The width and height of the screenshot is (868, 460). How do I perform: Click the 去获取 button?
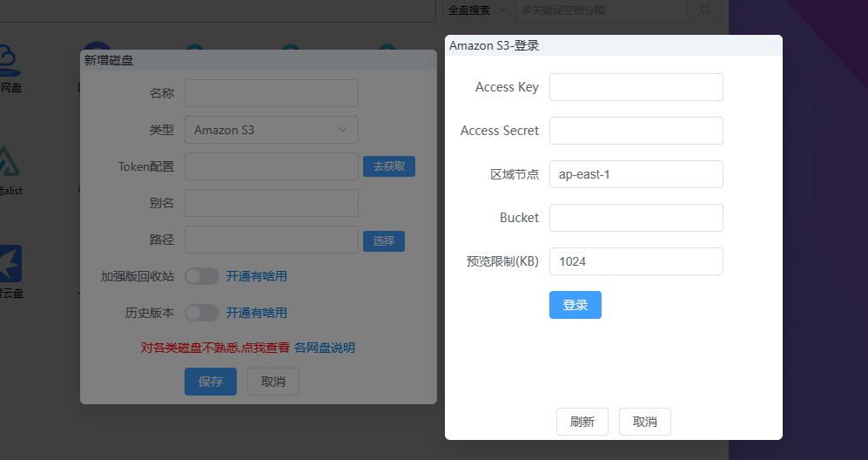click(389, 166)
